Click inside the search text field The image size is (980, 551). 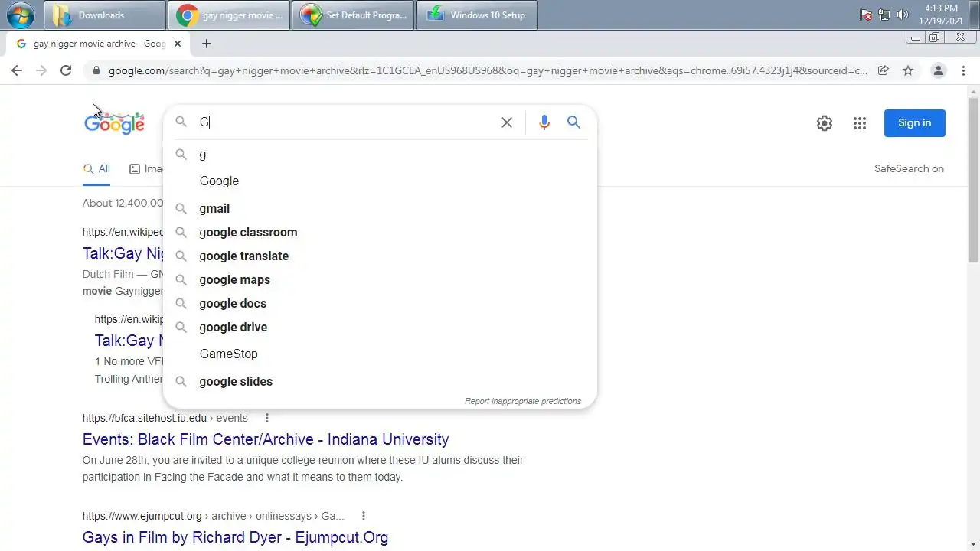click(x=345, y=122)
